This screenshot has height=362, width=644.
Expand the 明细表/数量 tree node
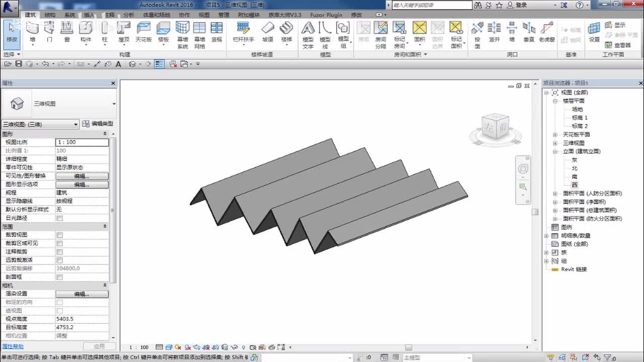click(546, 236)
